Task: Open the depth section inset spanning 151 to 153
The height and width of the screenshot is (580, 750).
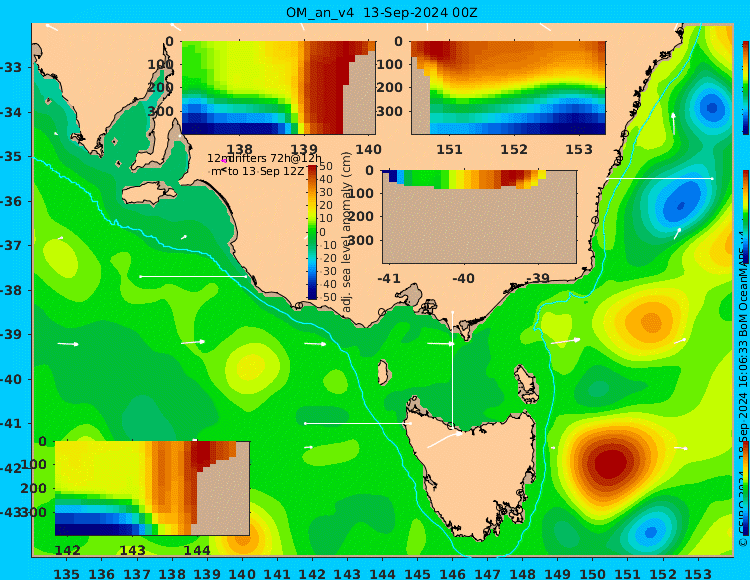Action: [x=508, y=88]
